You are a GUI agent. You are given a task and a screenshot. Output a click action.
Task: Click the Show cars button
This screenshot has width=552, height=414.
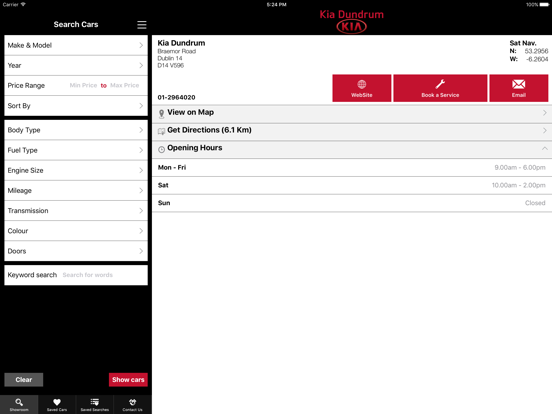[x=128, y=380]
